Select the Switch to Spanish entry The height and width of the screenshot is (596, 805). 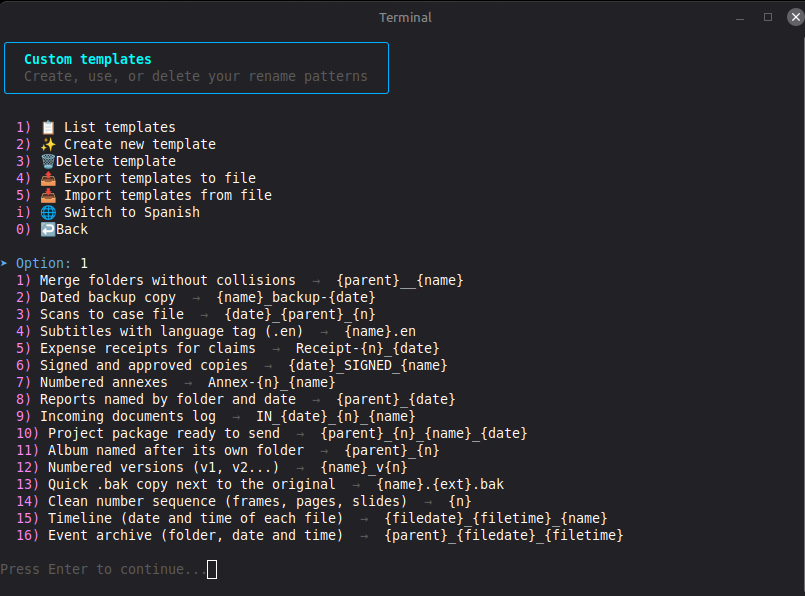tap(108, 212)
